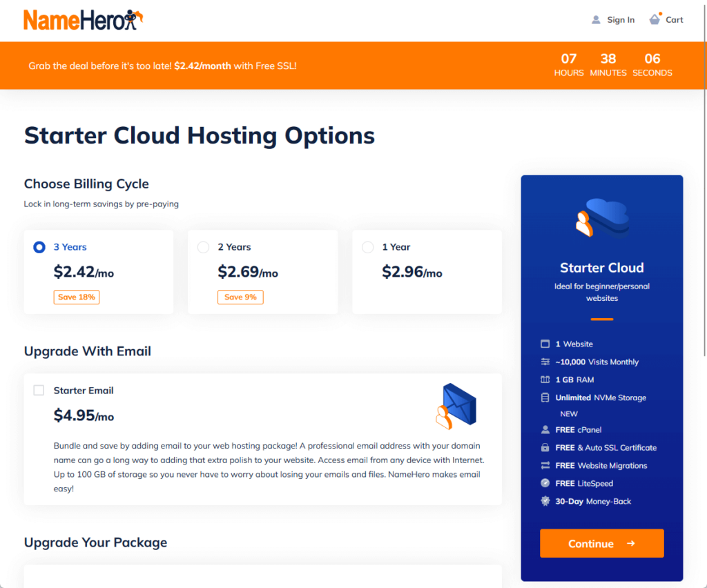707x588 pixels.
Task: Click the Website Migrations arrows icon
Action: [545, 465]
